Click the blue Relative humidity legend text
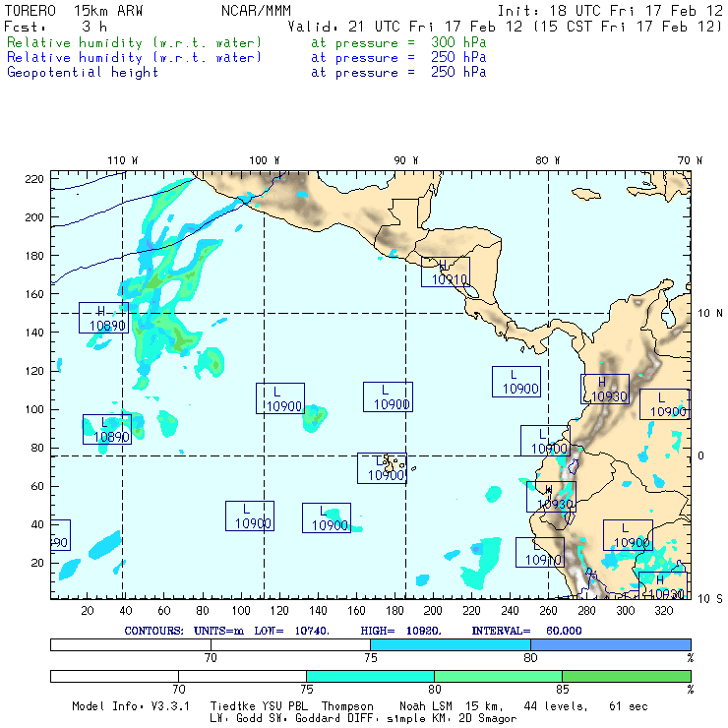This screenshot has height=728, width=728. point(135,58)
